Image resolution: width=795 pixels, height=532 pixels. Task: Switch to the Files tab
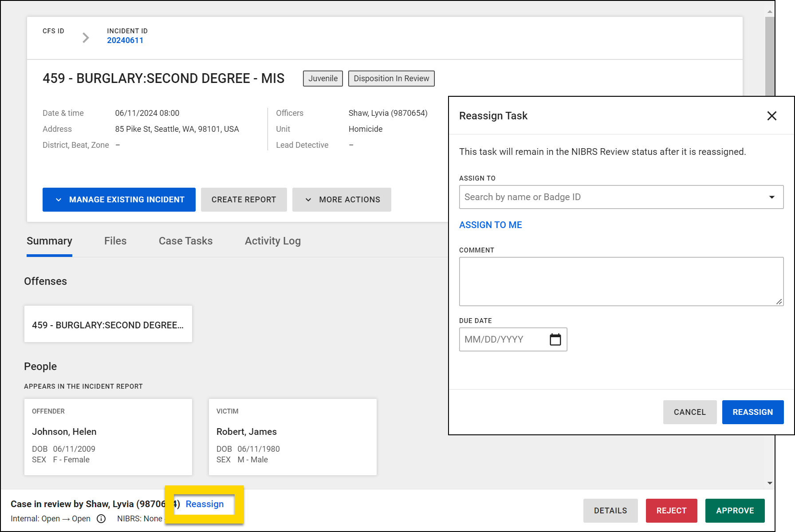115,241
